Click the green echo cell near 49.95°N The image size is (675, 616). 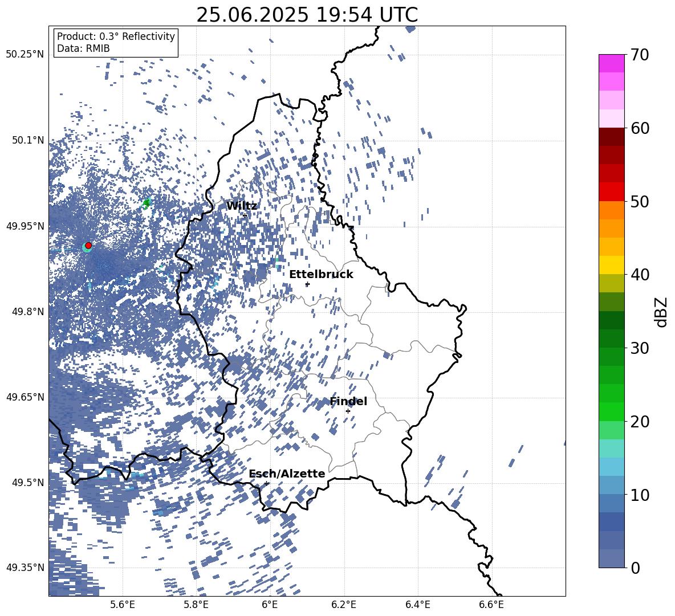click(x=147, y=203)
